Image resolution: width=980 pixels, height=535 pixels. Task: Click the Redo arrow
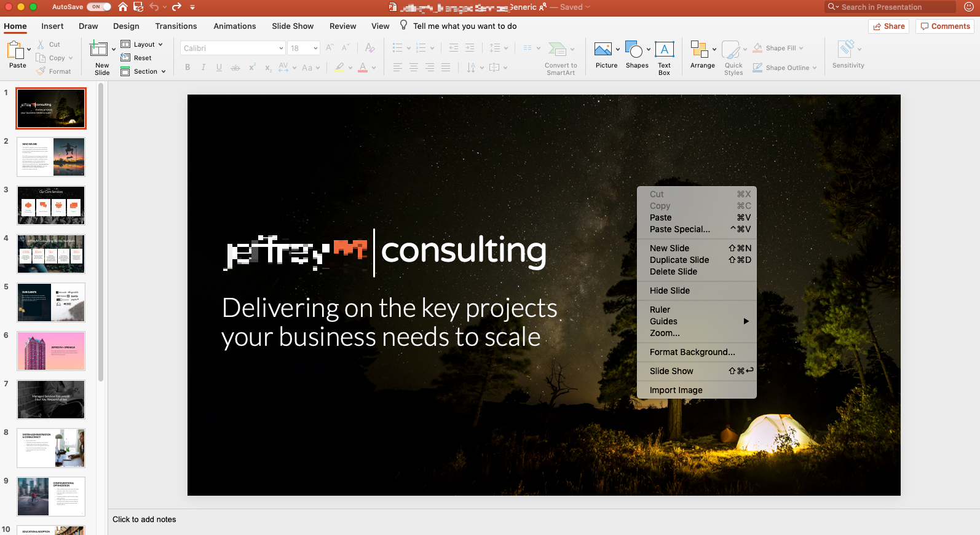click(x=176, y=7)
